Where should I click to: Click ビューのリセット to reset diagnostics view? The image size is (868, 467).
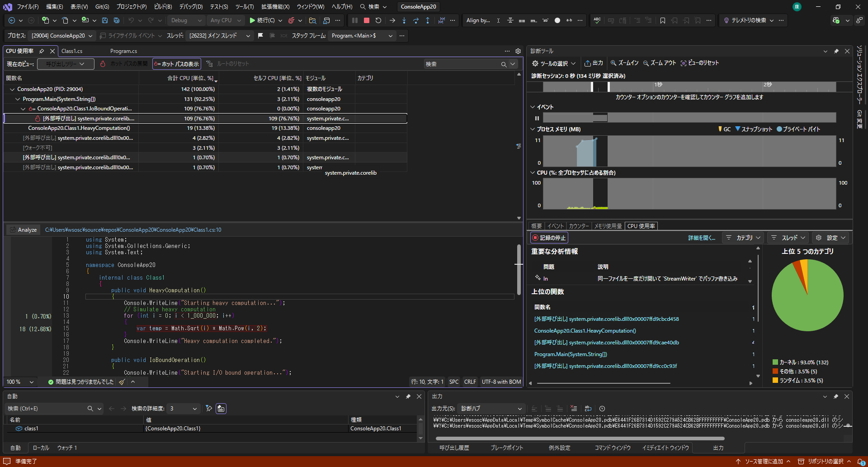coord(699,63)
